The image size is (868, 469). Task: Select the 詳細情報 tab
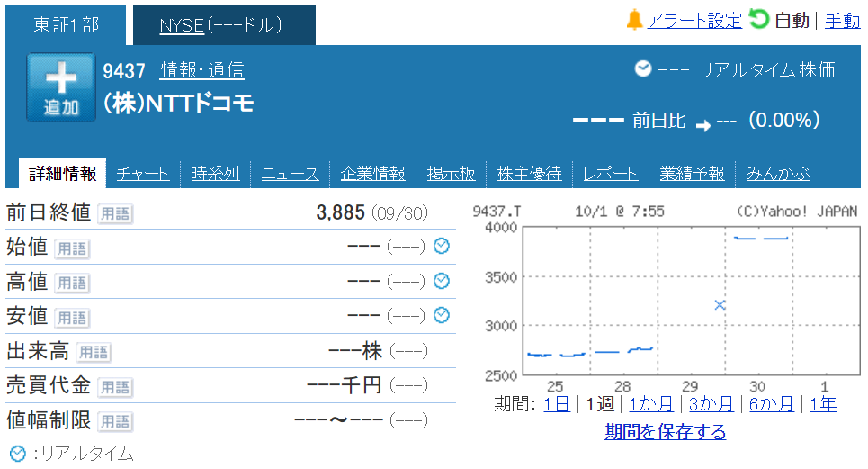63,174
